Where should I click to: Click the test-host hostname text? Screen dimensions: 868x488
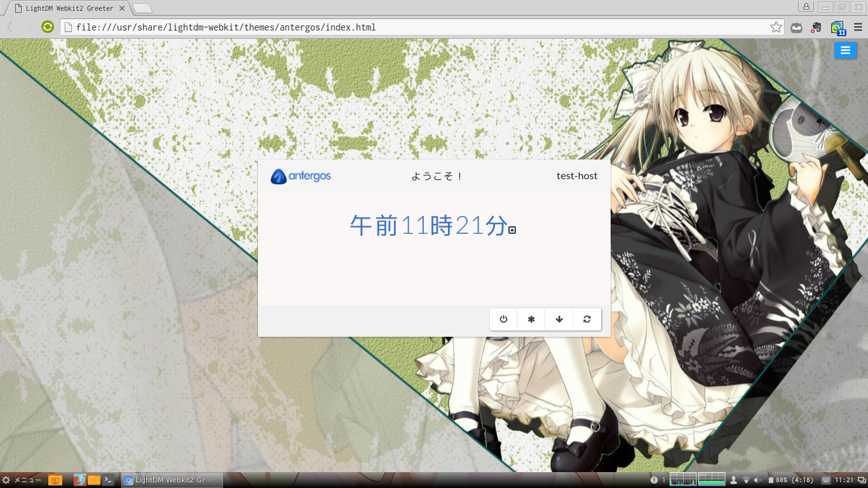pos(577,176)
